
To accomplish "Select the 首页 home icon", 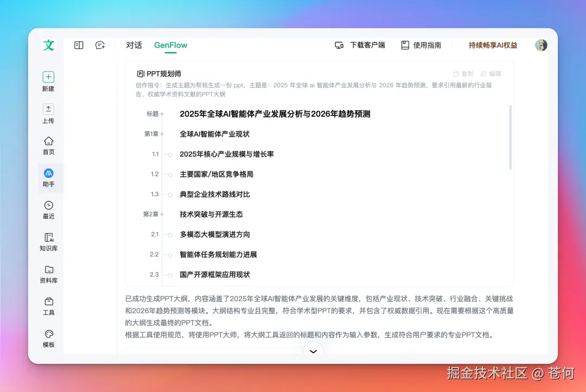I will click(x=48, y=142).
